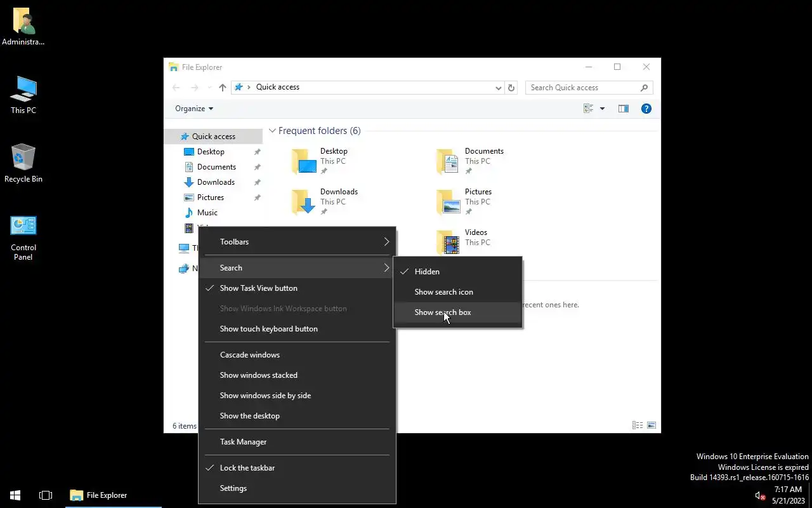The height and width of the screenshot is (508, 812).
Task: Open the Organize dropdown
Action: 194,109
